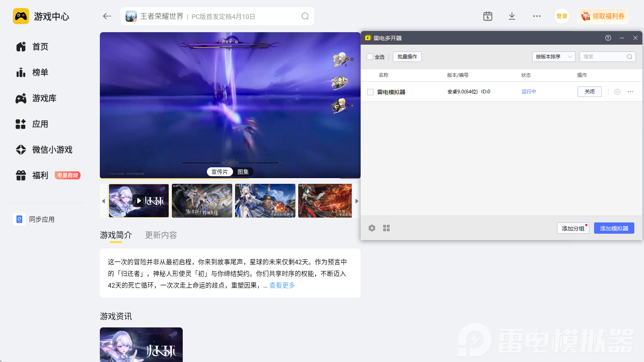This screenshot has height=362, width=644.
Task: Click the 安卓9.0(64位) ID:0 version text
Action: [x=469, y=92]
